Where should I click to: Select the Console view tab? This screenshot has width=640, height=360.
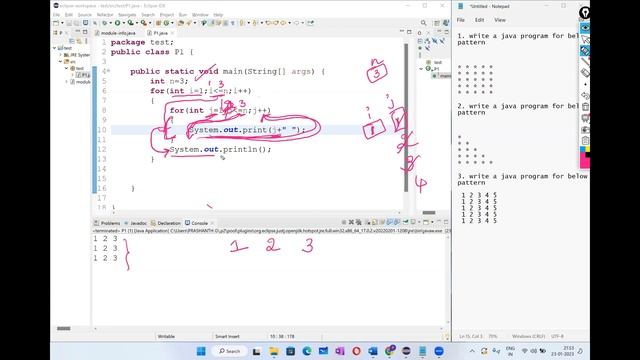click(x=197, y=223)
